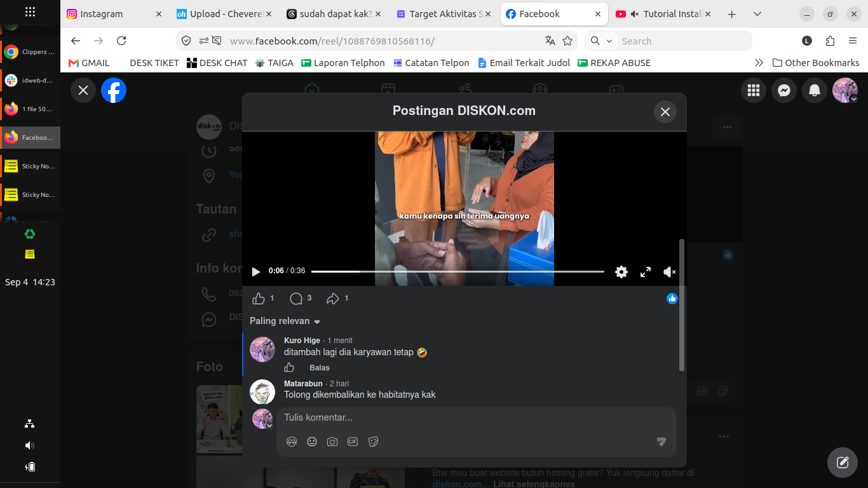Play the reel video
This screenshot has width=868, height=488.
256,272
